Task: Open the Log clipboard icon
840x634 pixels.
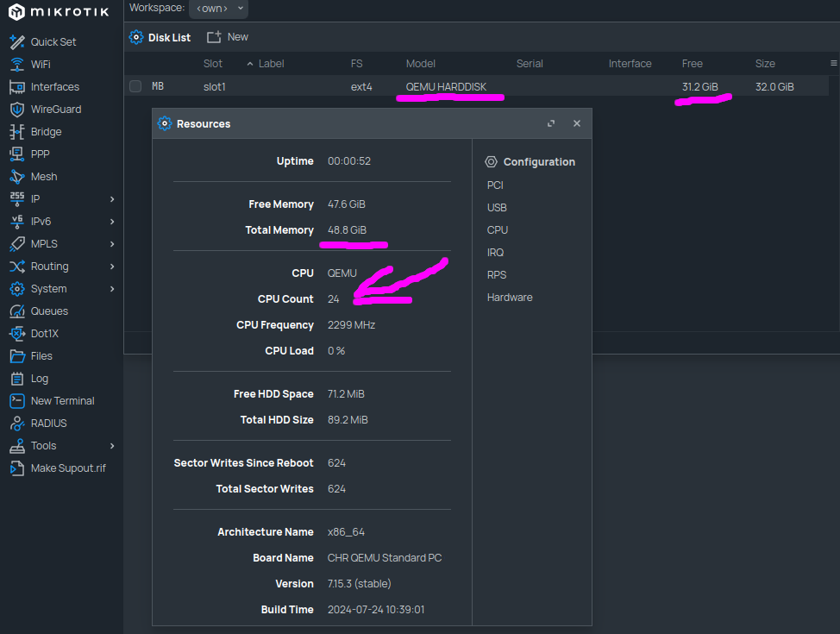Action: 17,379
